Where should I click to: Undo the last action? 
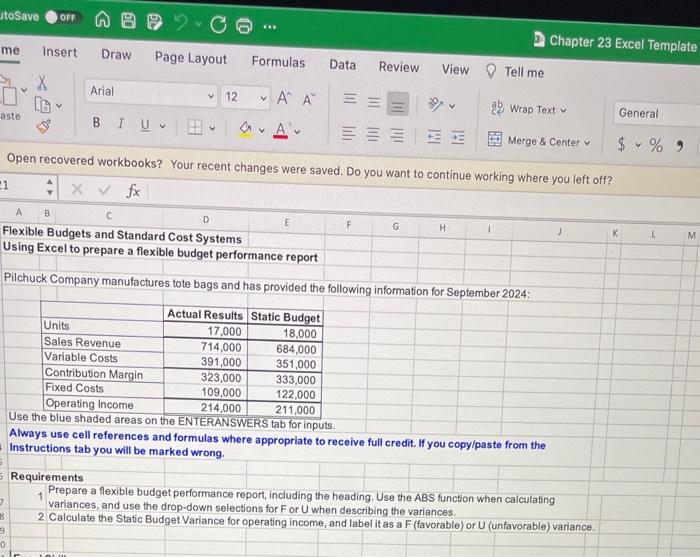click(x=181, y=23)
